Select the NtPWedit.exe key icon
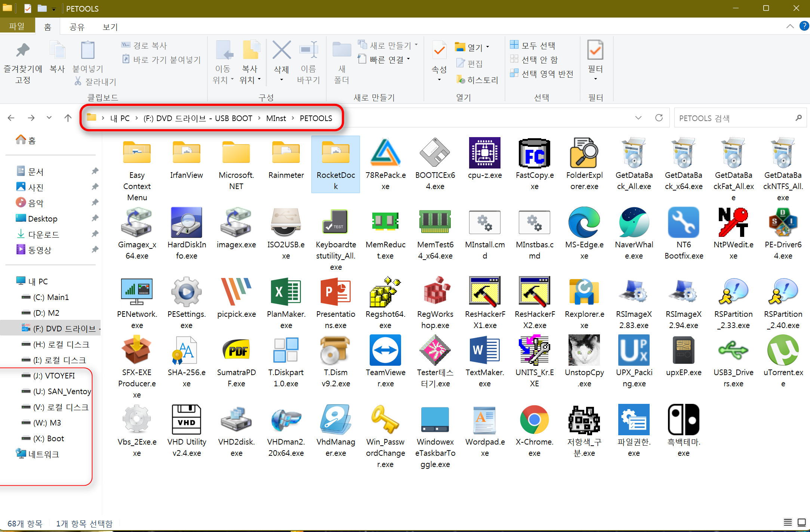Viewport: 810px width, 532px height. pyautogui.click(x=733, y=223)
